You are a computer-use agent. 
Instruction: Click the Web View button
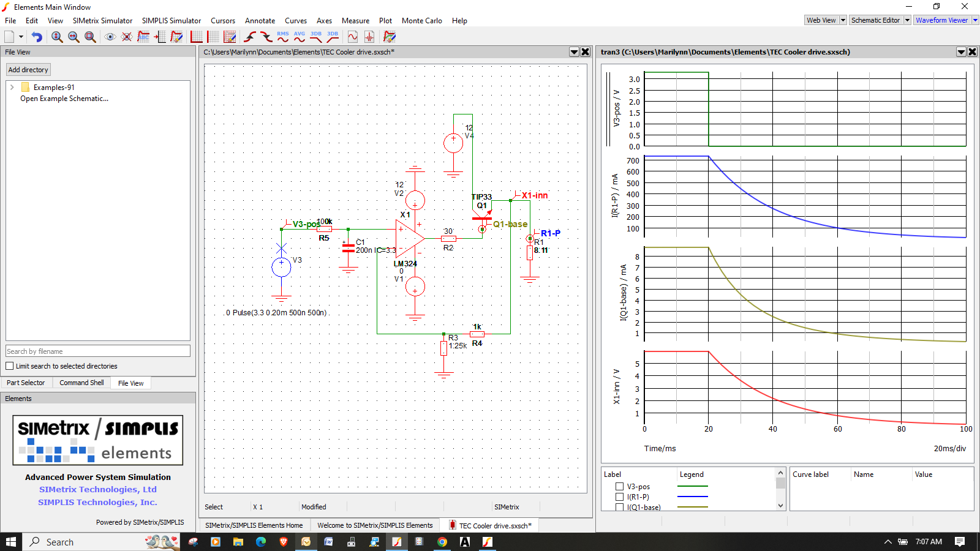click(x=821, y=20)
